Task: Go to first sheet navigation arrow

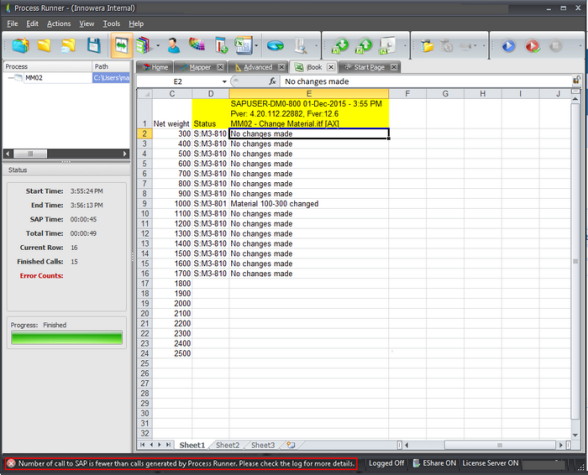Action: (142, 445)
